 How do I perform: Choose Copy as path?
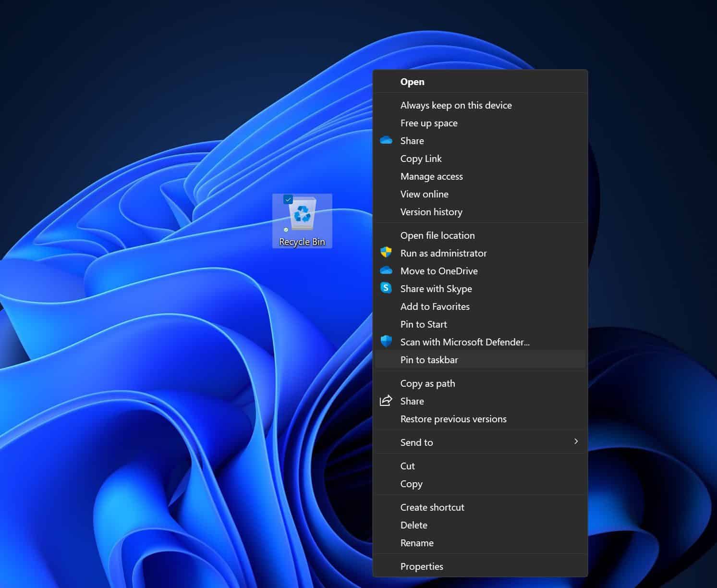point(427,383)
